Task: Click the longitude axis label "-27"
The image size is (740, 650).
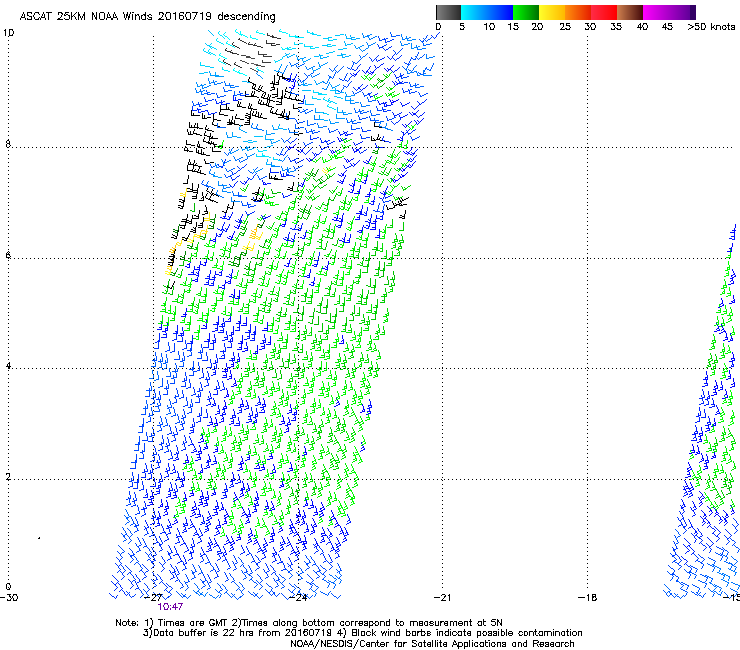Action: click(154, 598)
